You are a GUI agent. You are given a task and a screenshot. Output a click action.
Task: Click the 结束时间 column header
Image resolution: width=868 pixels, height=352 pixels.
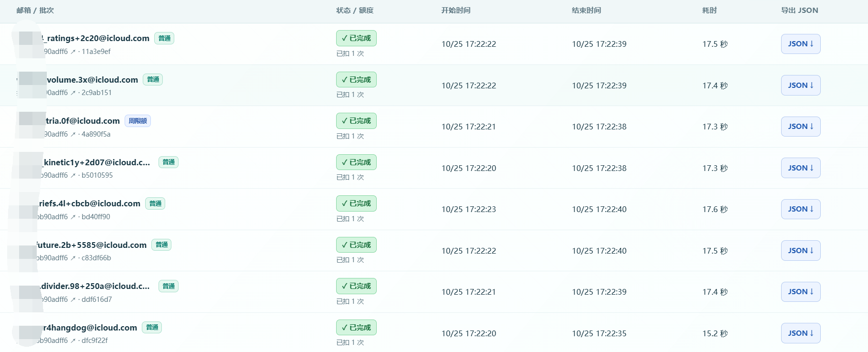tap(586, 11)
